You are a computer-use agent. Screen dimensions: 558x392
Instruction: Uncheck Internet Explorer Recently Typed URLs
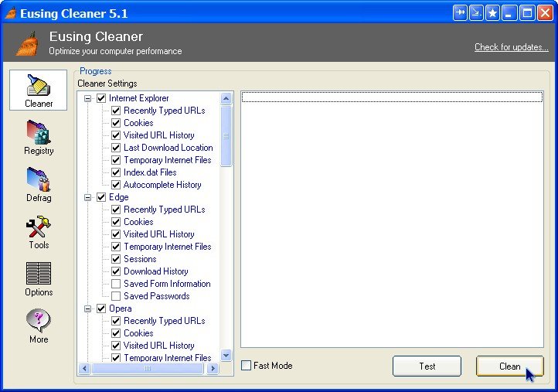point(116,111)
